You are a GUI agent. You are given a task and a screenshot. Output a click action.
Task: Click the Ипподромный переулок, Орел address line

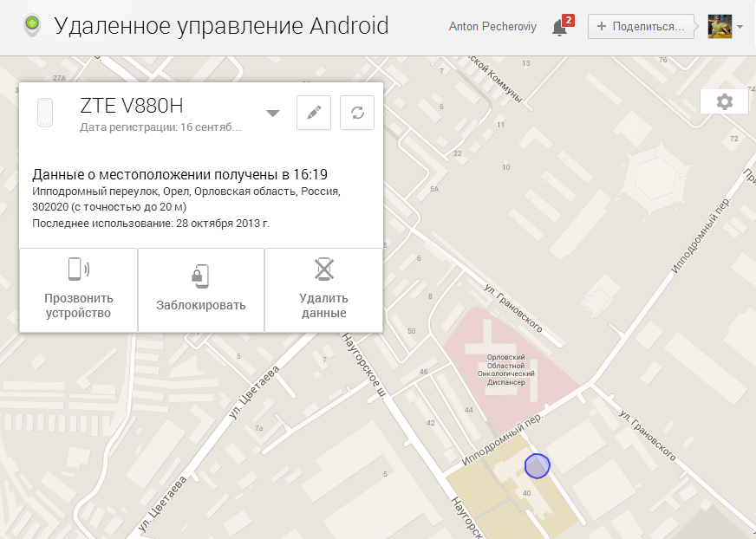[186, 199]
